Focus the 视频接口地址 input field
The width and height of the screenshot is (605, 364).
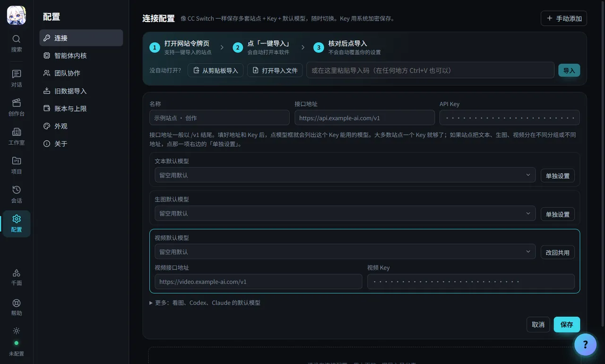(258, 282)
